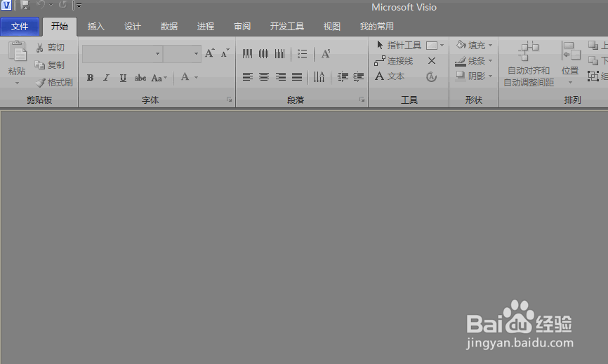Click the Fill (填充) bucket button

470,46
